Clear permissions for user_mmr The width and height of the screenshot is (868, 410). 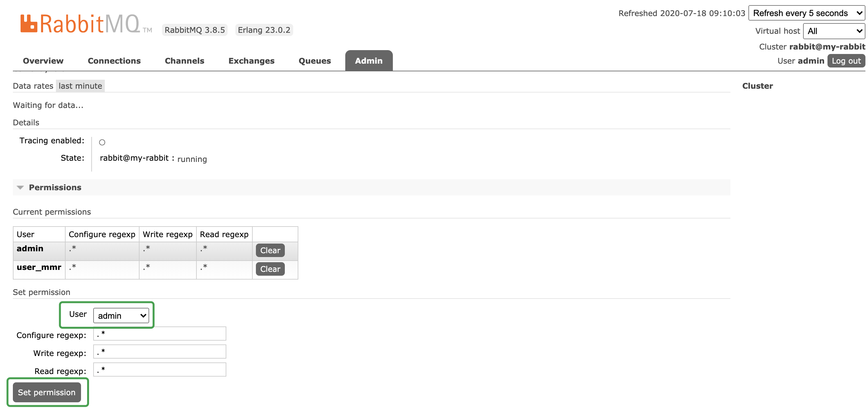270,269
